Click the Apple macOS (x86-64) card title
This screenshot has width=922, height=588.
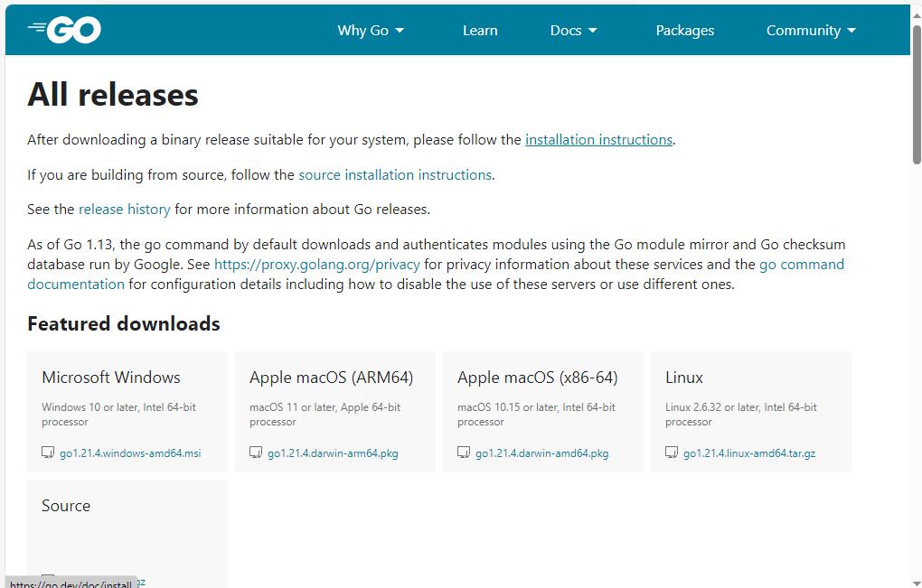tap(538, 378)
